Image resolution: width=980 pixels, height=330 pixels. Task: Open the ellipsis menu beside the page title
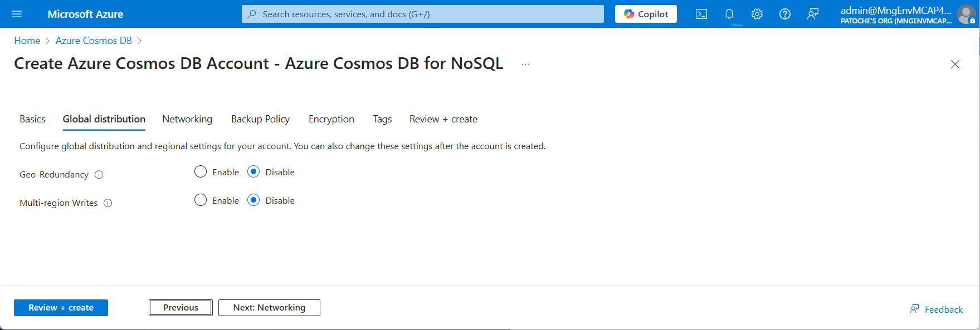(x=525, y=63)
